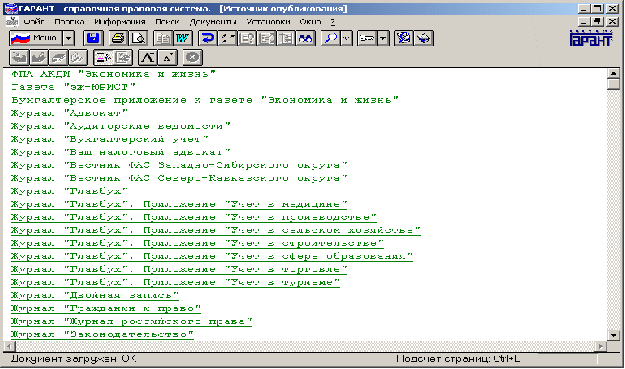Click the third greyed icon on second toolbar row
The image size is (625, 369).
pyautogui.click(x=58, y=58)
